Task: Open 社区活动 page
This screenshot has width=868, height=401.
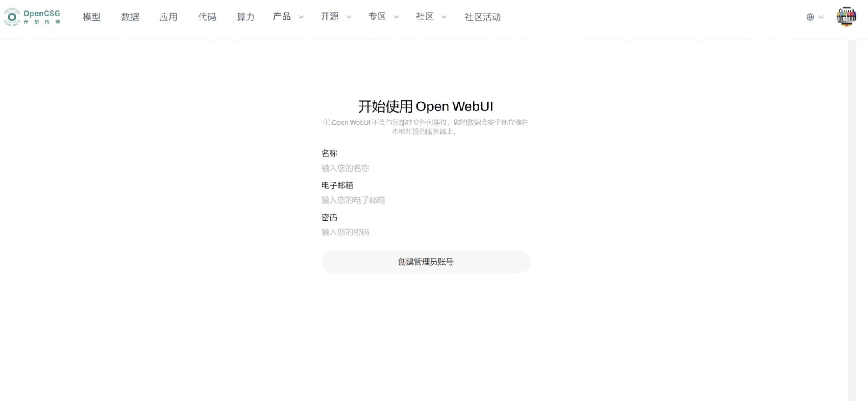Action: click(x=483, y=17)
